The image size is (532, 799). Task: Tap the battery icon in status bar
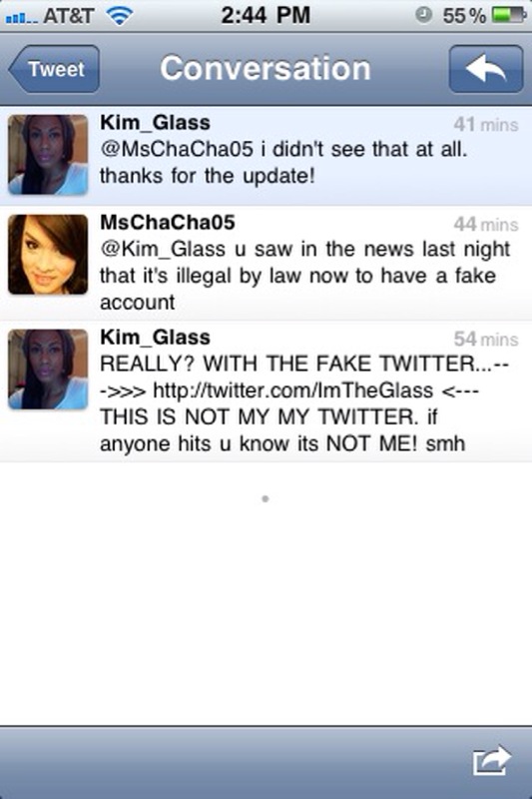(508, 15)
